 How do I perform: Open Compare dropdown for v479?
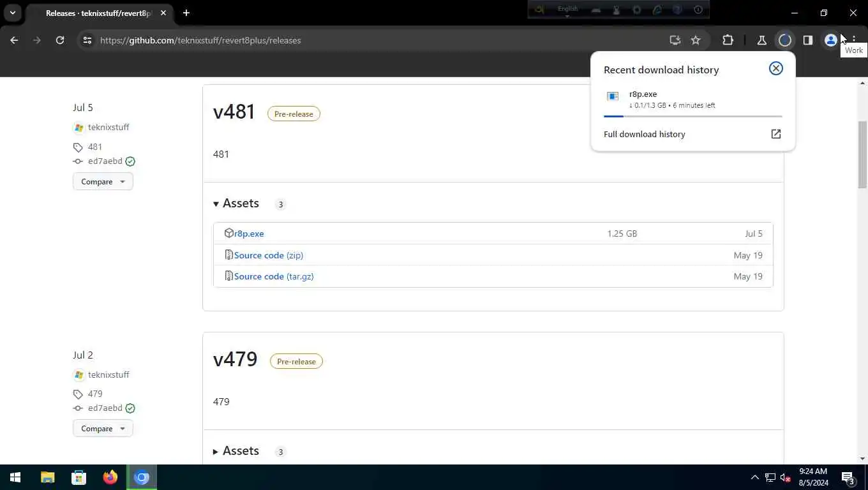(103, 429)
